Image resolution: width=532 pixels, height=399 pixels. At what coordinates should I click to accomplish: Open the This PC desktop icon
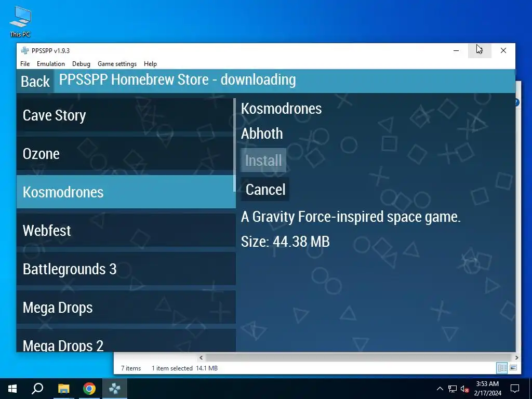(20, 21)
